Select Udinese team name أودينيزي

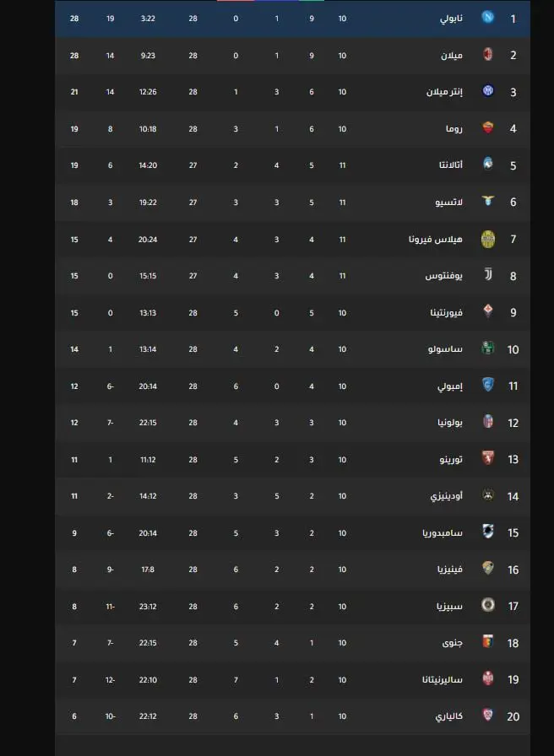pyautogui.click(x=447, y=496)
